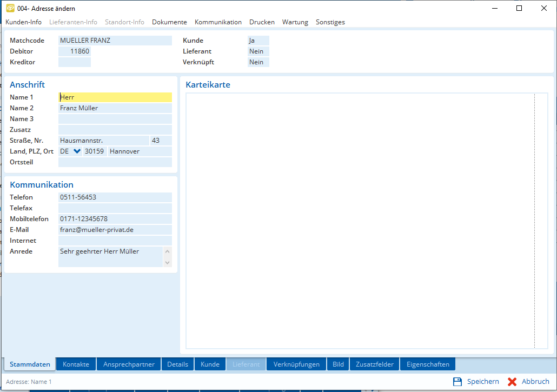The image size is (557, 392).
Task: Click the red X Abbruch icon
Action: (512, 382)
